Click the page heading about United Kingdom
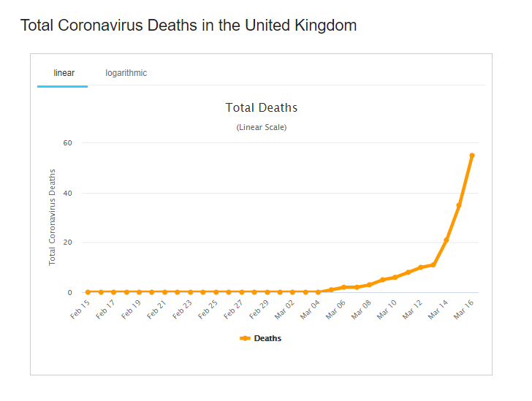Viewport: 532px width, 401px height. point(189,26)
